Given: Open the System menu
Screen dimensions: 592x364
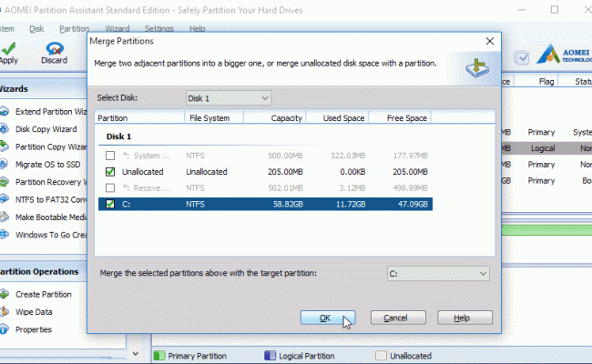Looking at the screenshot, I should [x=6, y=29].
